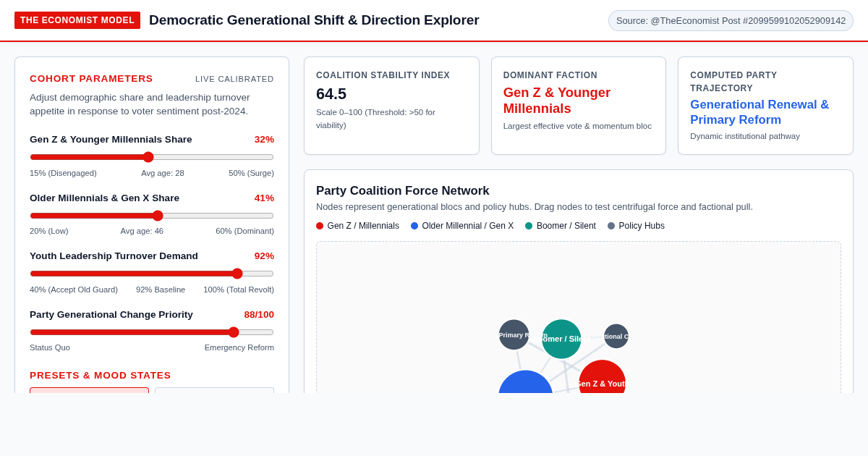Click the red THE ECONOMIST MODEL badge

pyautogui.click(x=77, y=20)
